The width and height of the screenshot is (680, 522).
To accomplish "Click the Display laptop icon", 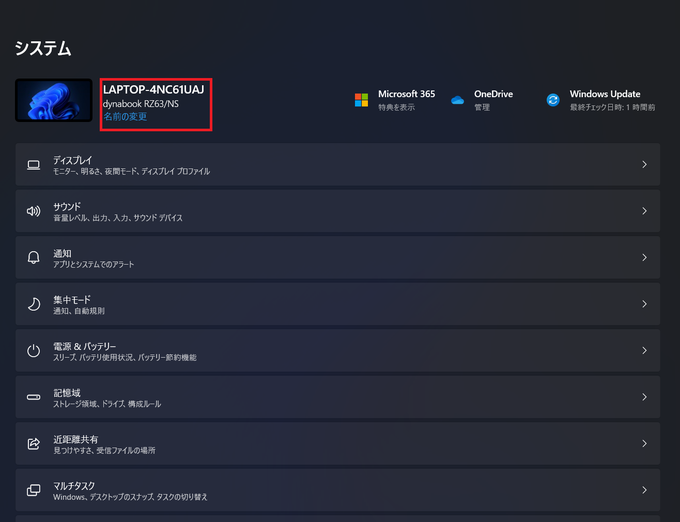I will 33,165.
